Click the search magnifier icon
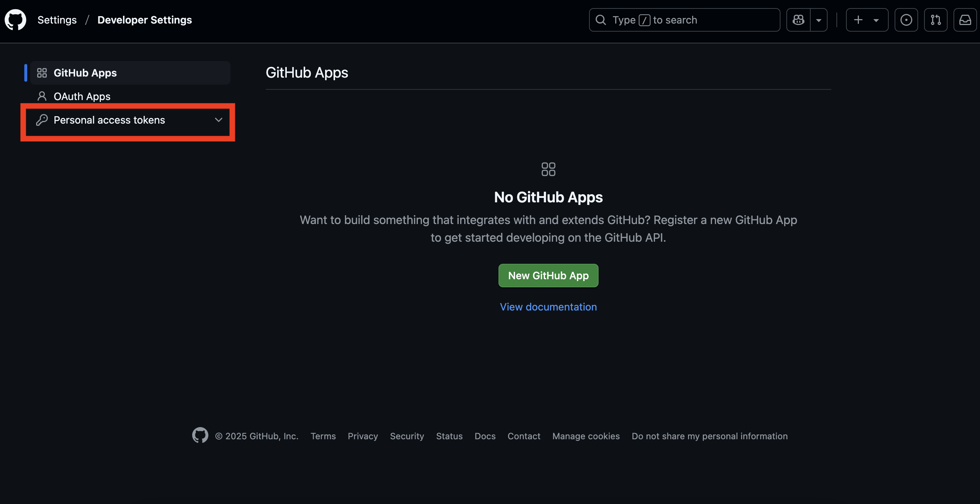 point(601,20)
